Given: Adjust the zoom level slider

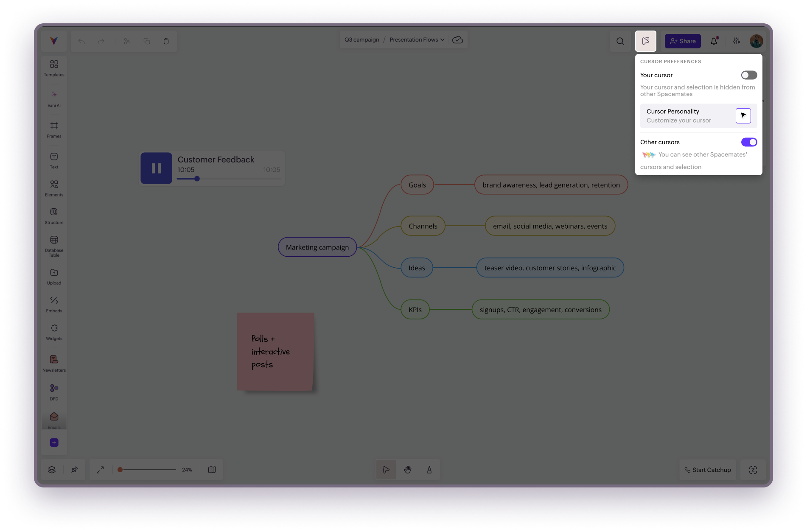Looking at the screenshot, I should pyautogui.click(x=148, y=470).
